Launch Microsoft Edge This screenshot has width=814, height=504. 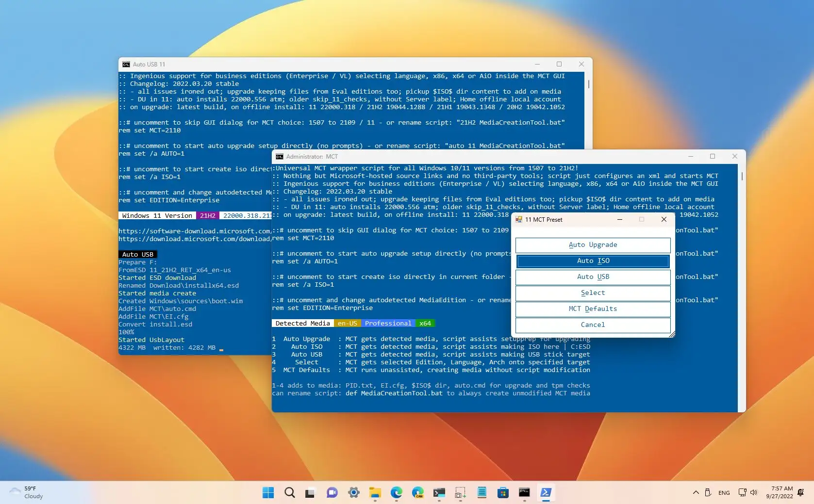pyautogui.click(x=397, y=493)
